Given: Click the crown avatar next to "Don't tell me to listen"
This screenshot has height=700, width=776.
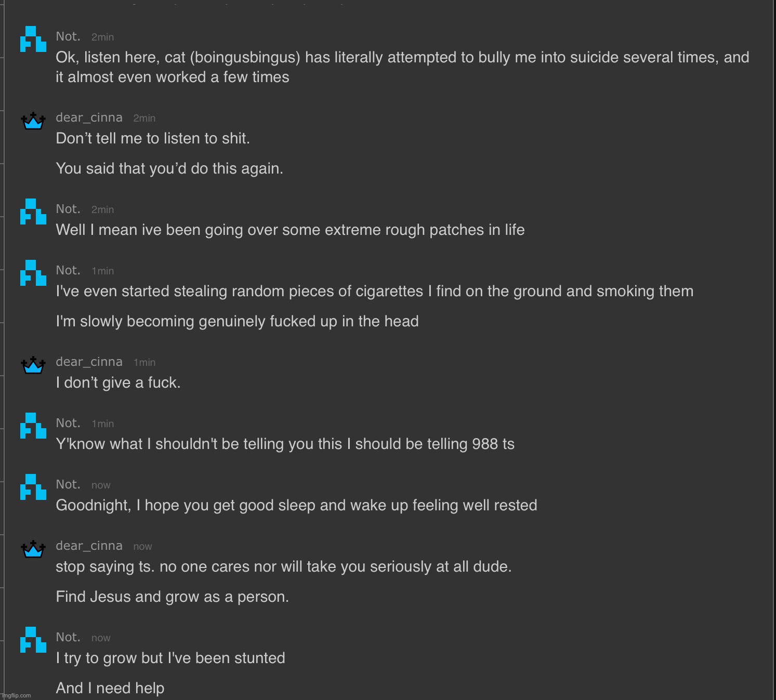Looking at the screenshot, I should (x=33, y=121).
